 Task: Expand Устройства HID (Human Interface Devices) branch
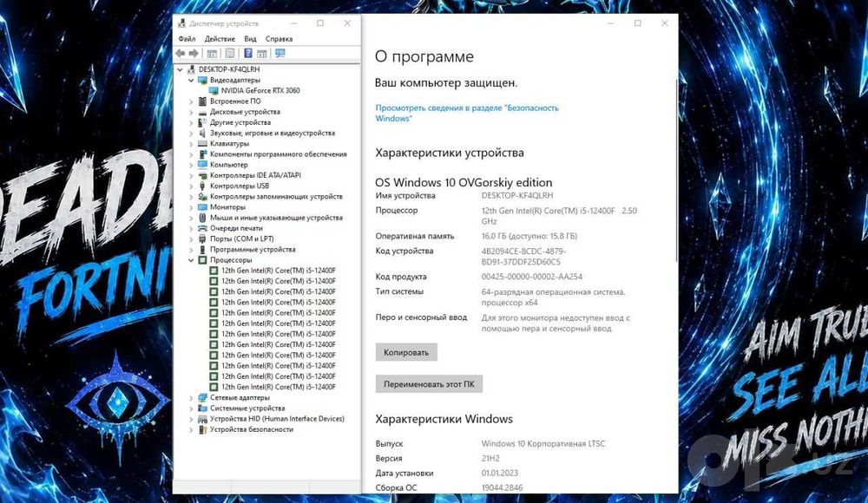[x=191, y=419]
